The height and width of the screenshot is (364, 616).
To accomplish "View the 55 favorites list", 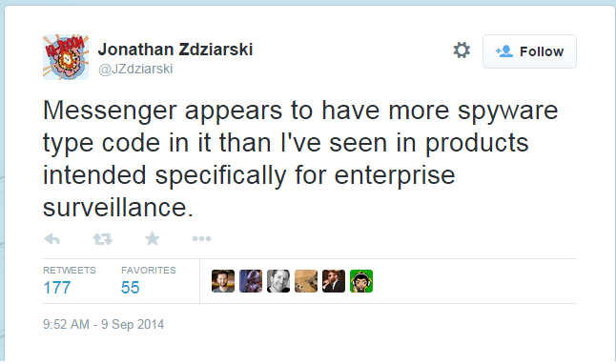I will 130,288.
